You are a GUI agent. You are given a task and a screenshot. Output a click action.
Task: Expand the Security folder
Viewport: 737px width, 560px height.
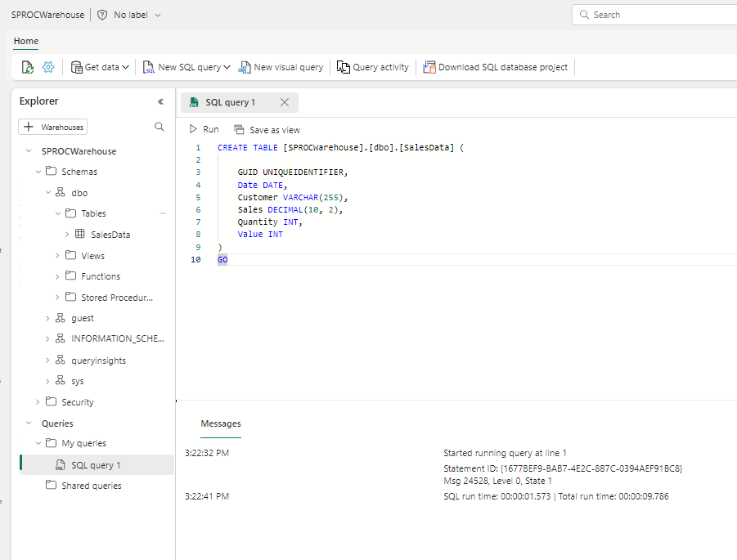tap(37, 401)
